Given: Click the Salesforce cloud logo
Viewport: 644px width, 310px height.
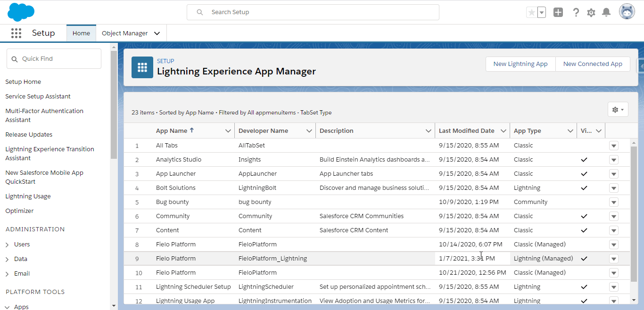Looking at the screenshot, I should 21,12.
